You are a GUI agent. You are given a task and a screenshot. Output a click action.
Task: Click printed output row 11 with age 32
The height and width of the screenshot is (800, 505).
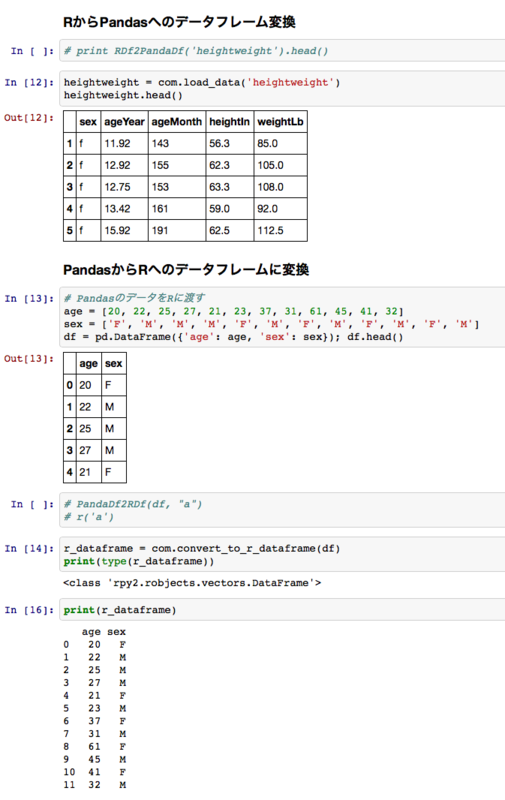[x=95, y=785]
